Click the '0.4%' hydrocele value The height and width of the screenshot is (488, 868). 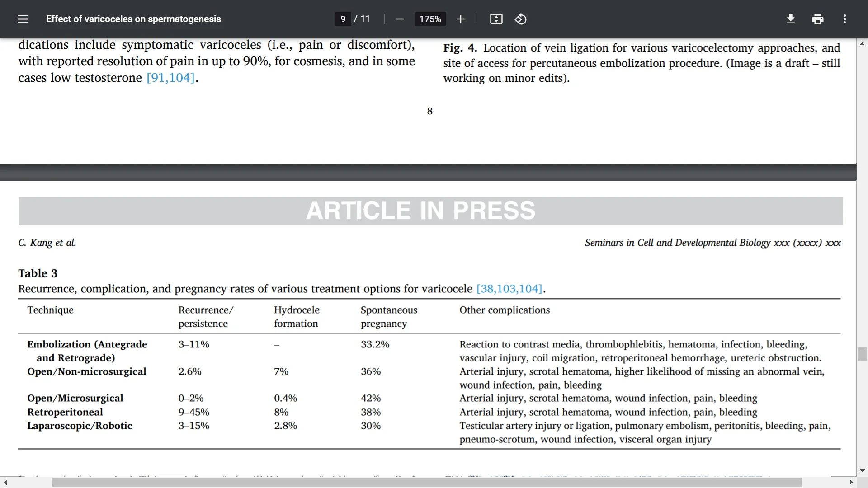tap(285, 398)
